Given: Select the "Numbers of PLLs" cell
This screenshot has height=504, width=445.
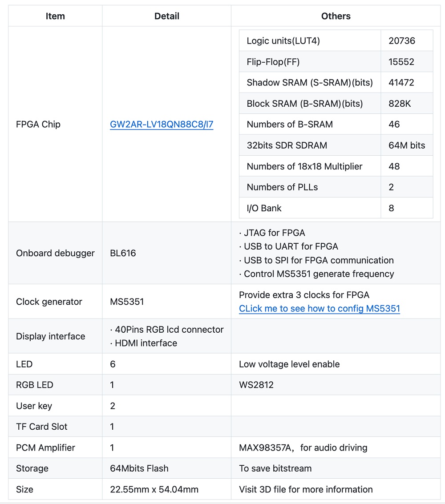Looking at the screenshot, I should [282, 187].
